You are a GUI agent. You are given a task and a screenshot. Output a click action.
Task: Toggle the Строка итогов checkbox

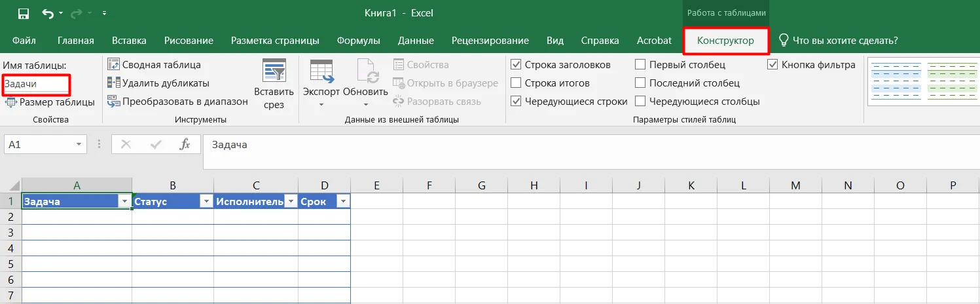pyautogui.click(x=516, y=83)
